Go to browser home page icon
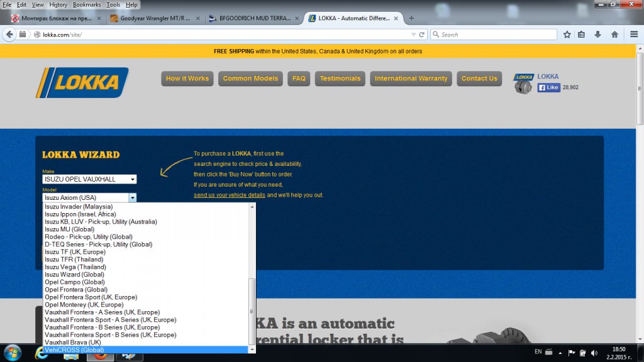The image size is (644, 362). pyautogui.click(x=614, y=35)
